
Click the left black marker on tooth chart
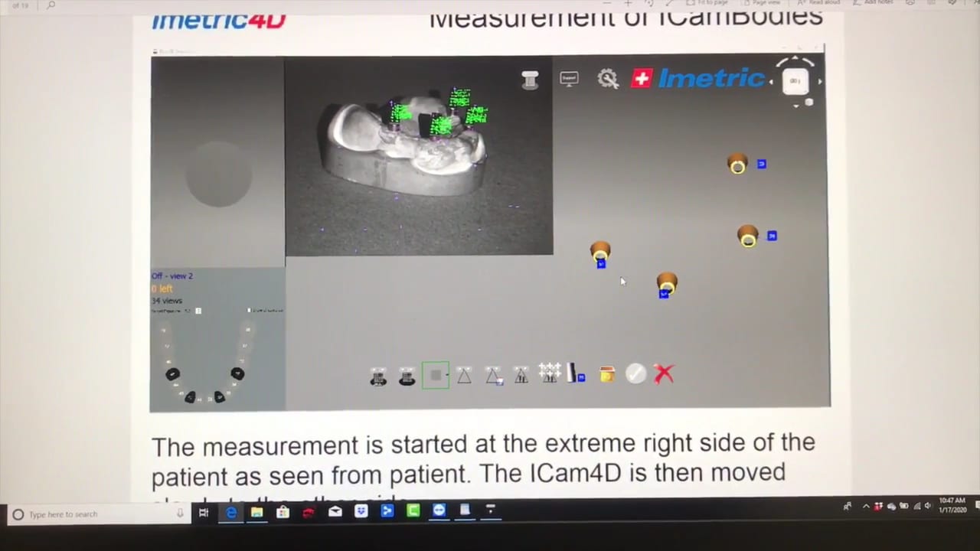point(173,374)
